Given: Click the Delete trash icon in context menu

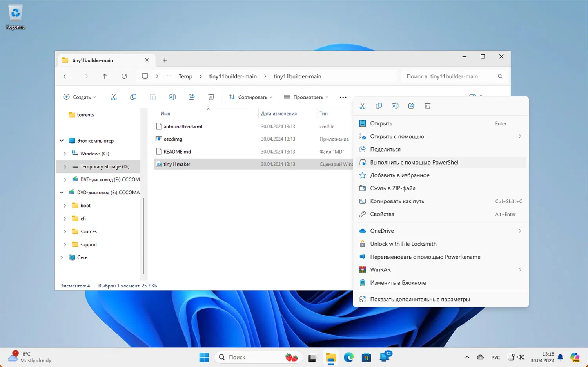Looking at the screenshot, I should click(x=427, y=106).
